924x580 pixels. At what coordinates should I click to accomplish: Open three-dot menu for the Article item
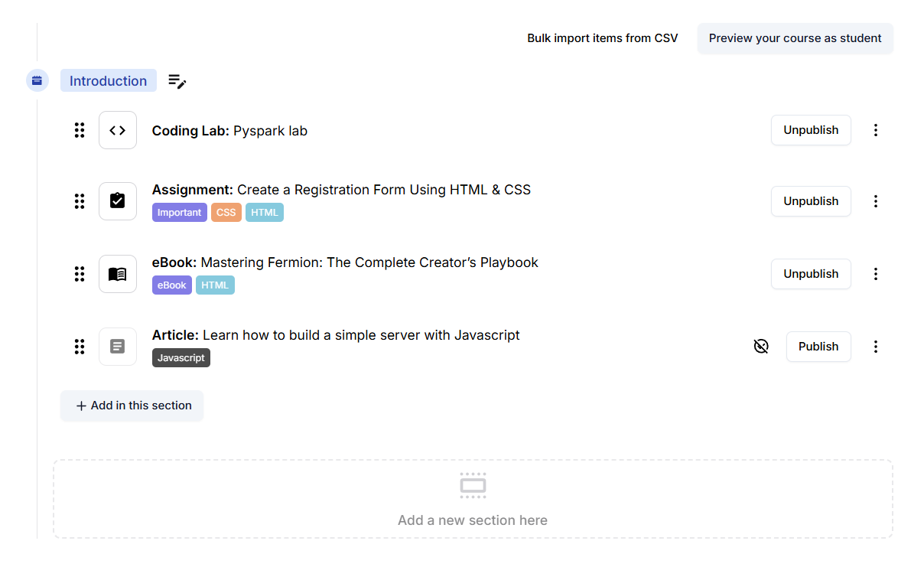pos(876,347)
